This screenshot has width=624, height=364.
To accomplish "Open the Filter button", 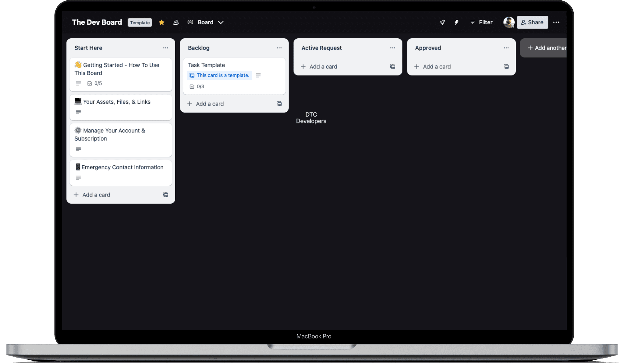I will [481, 22].
